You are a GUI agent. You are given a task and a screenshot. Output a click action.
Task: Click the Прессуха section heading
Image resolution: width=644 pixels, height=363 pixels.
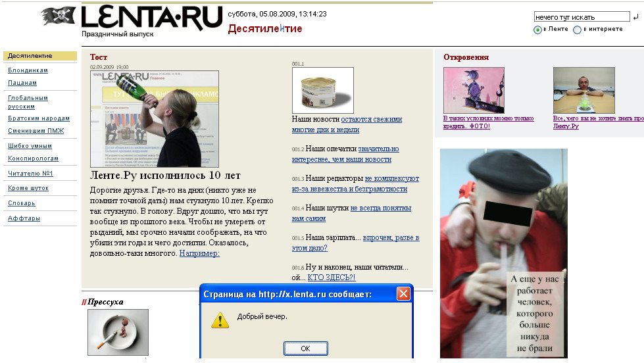coord(105,302)
